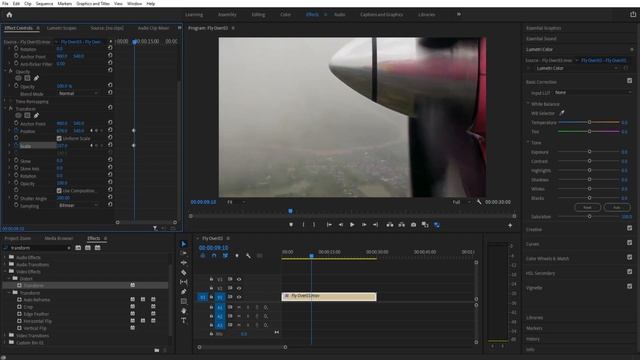640x360 pixels.
Task: Open the Essential Sound panel
Action: click(x=541, y=39)
